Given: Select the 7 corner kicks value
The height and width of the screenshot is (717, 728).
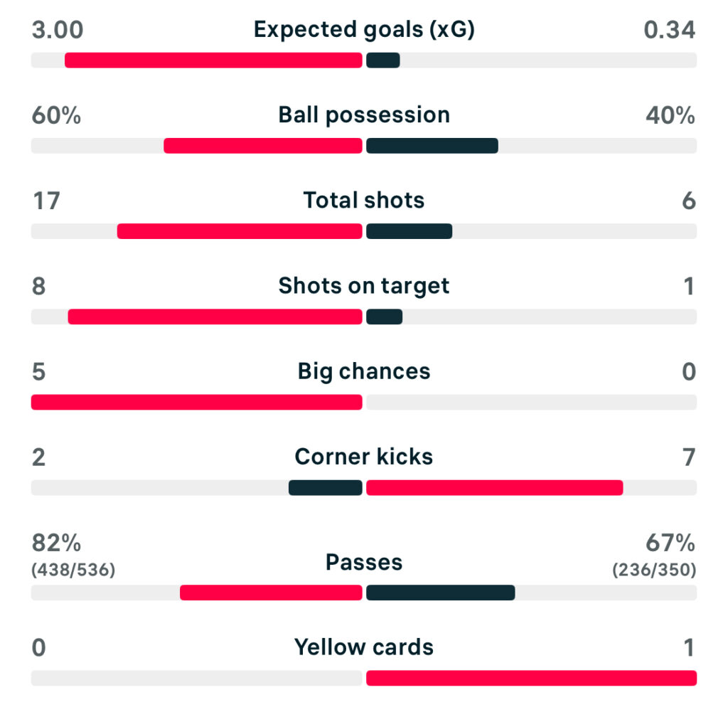Looking at the screenshot, I should pos(688,457).
